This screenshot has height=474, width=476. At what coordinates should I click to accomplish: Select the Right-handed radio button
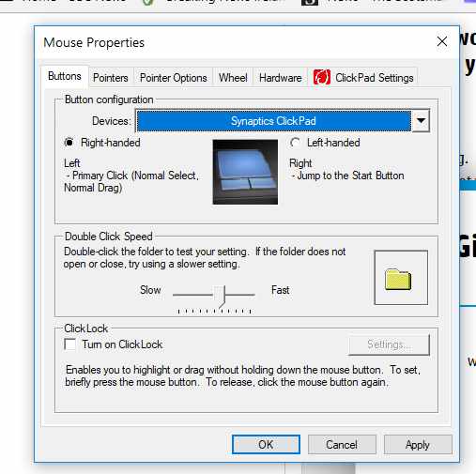69,143
